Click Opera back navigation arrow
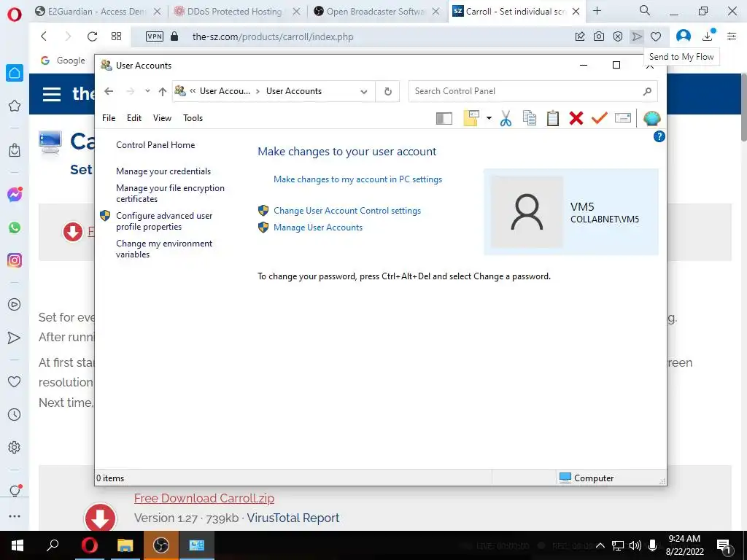747x560 pixels. click(44, 36)
